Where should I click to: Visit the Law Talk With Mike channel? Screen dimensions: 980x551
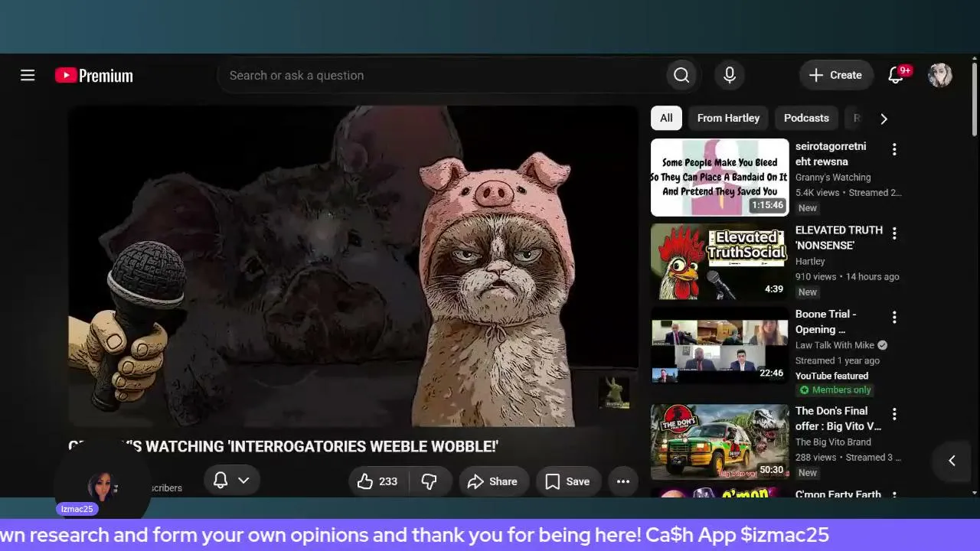click(835, 345)
